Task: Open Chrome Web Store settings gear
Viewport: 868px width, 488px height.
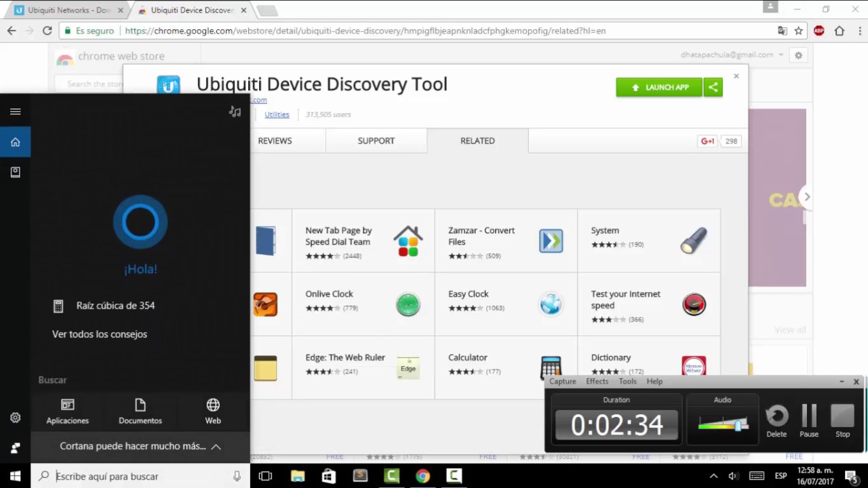Action: (x=799, y=56)
